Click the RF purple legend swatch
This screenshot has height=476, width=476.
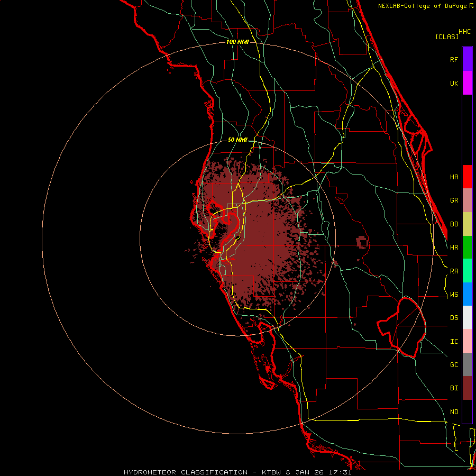coord(467,59)
